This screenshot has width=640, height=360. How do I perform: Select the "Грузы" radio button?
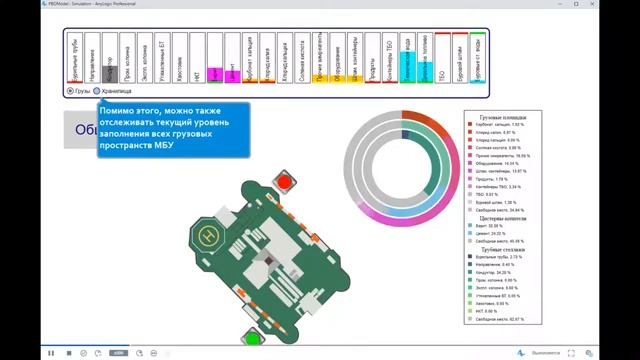click(x=70, y=91)
